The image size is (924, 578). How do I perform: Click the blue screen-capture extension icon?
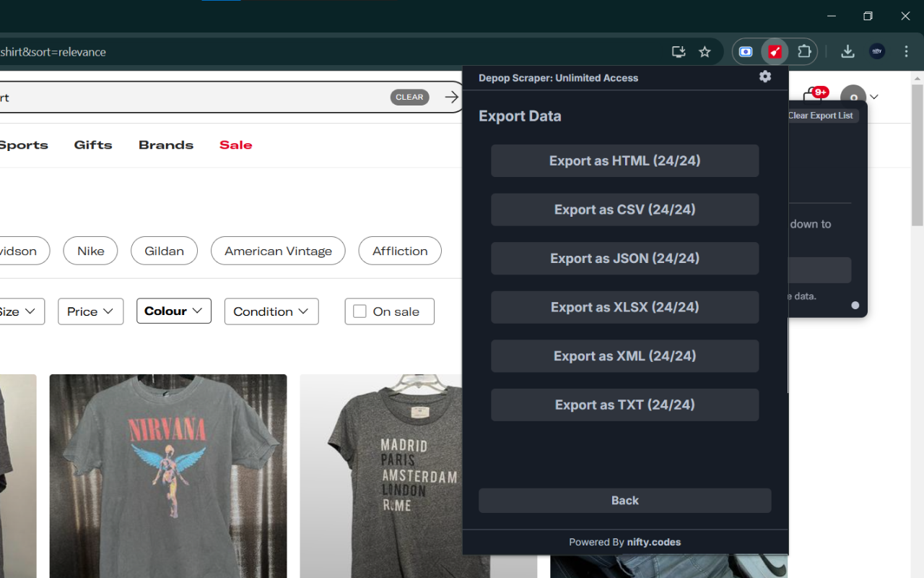(746, 52)
